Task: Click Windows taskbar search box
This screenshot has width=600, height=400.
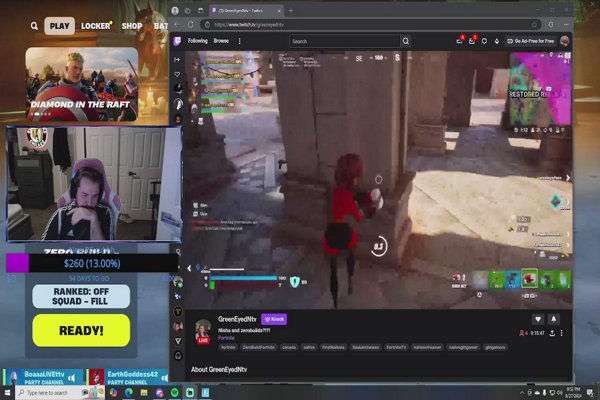Action: point(60,393)
